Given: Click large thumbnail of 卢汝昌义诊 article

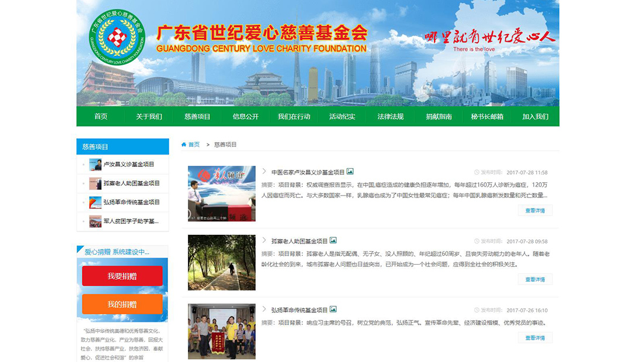Looking at the screenshot, I should click(222, 193).
